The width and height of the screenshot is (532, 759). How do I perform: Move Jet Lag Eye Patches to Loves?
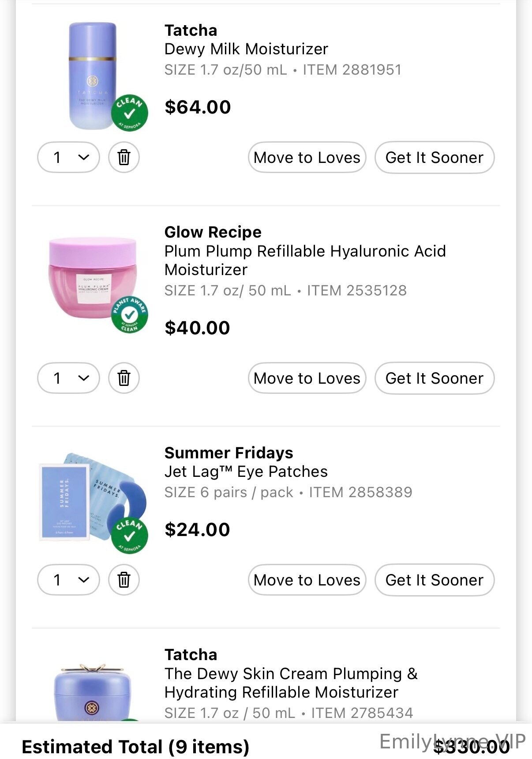point(307,580)
